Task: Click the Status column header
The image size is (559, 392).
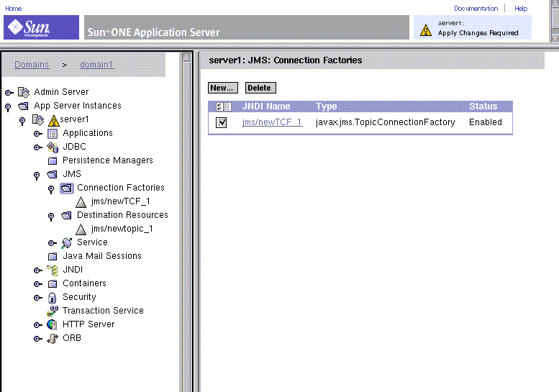Action: pos(483,106)
